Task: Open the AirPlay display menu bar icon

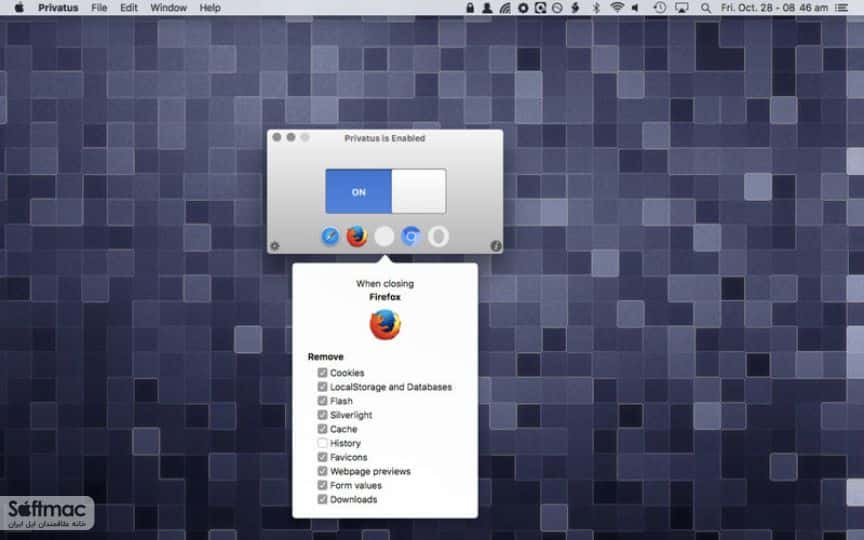Action: [x=682, y=8]
